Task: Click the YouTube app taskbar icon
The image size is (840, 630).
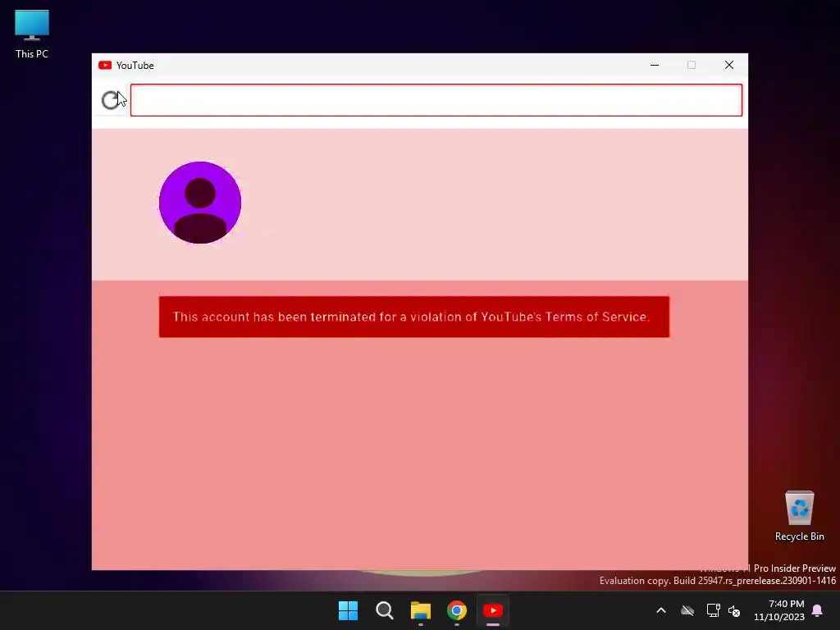Action: point(493,610)
